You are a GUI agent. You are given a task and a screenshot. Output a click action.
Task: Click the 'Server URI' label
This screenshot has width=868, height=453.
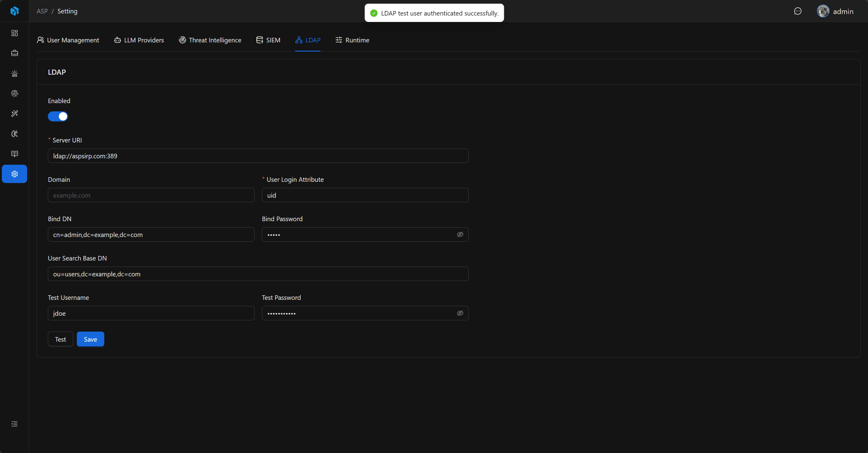(67, 140)
